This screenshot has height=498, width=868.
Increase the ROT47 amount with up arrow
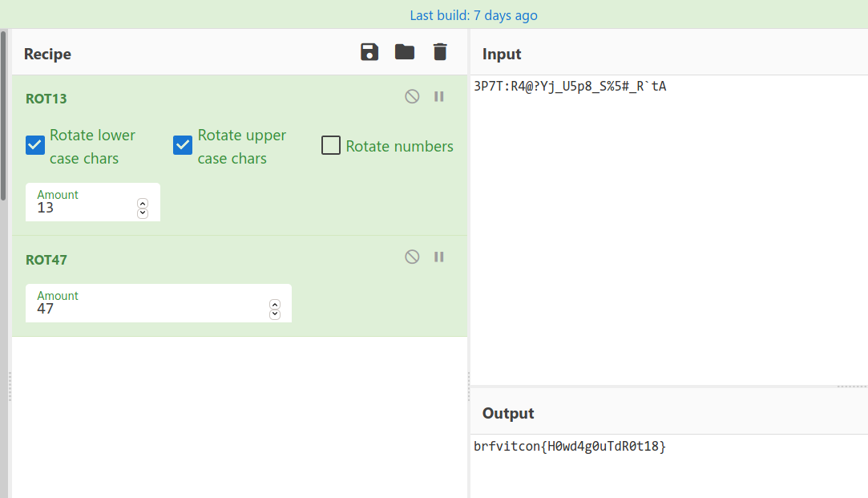275,305
